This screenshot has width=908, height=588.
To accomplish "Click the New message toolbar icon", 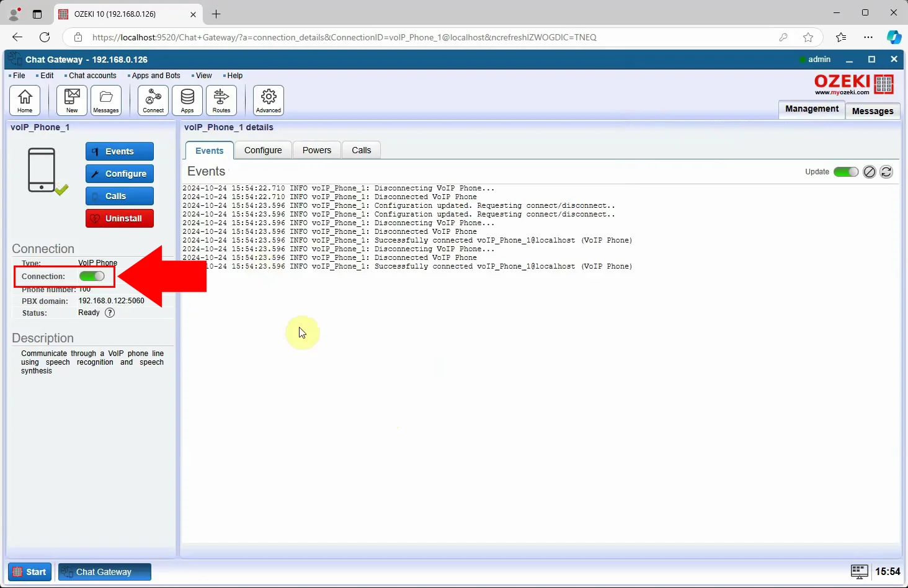I will pyautogui.click(x=72, y=100).
